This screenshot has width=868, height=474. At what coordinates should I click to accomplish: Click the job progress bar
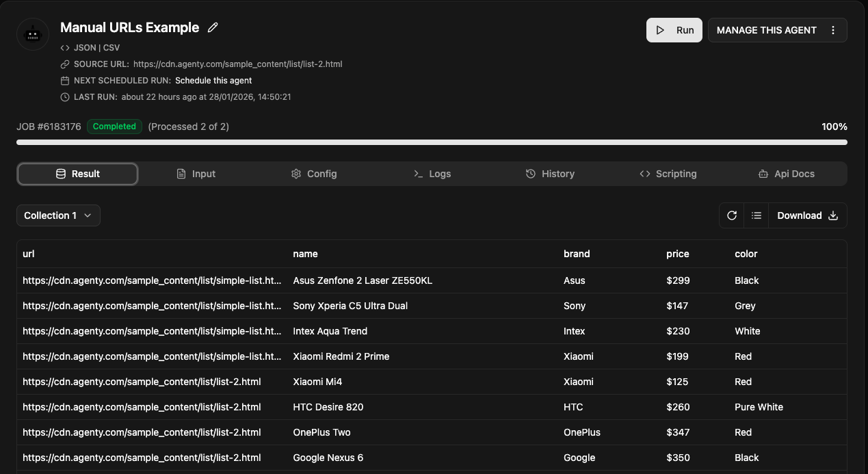pos(432,142)
